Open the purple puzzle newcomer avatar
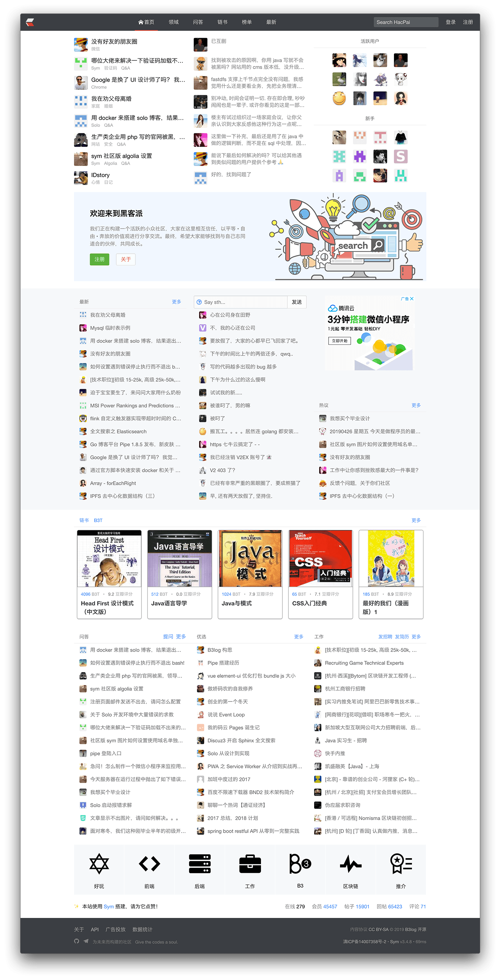This screenshot has width=500, height=980. click(x=359, y=156)
